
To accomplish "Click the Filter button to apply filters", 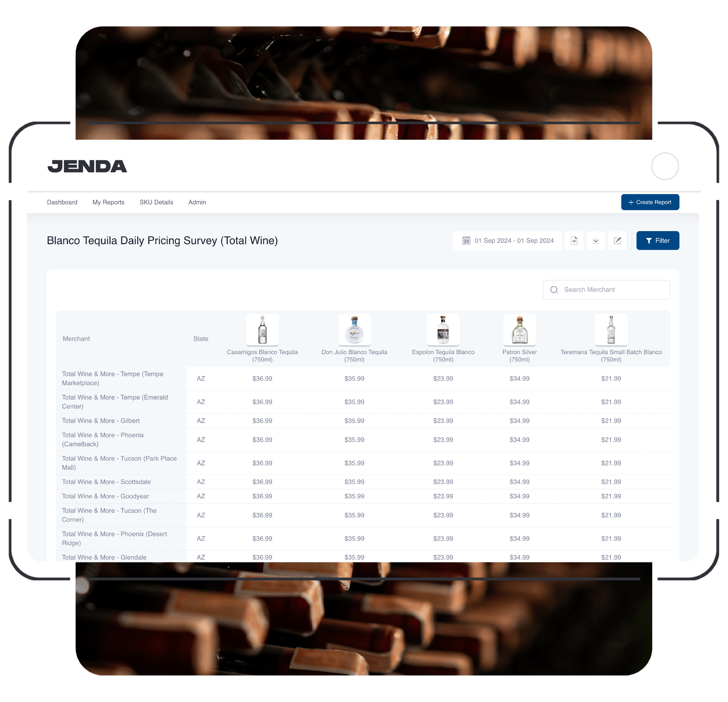I will pyautogui.click(x=658, y=241).
